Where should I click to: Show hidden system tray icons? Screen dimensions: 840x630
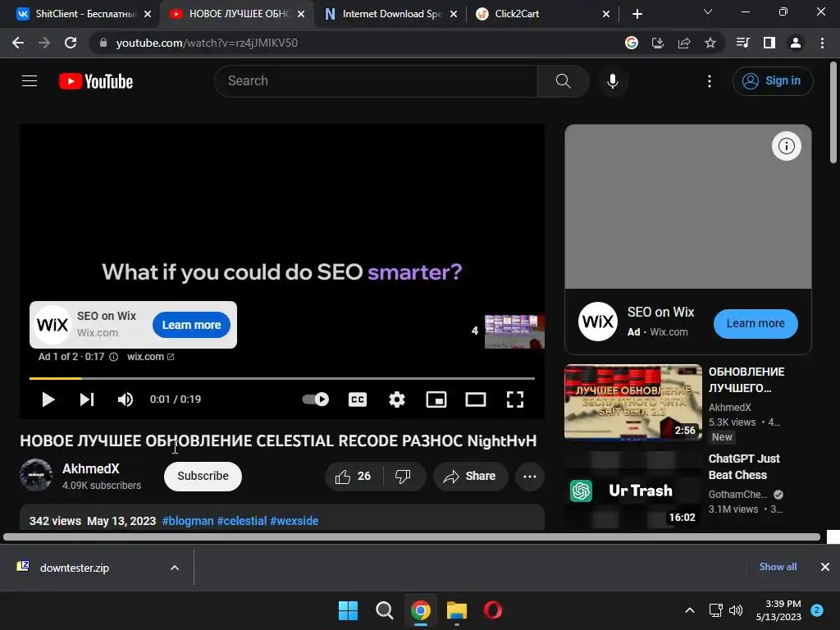tap(690, 610)
